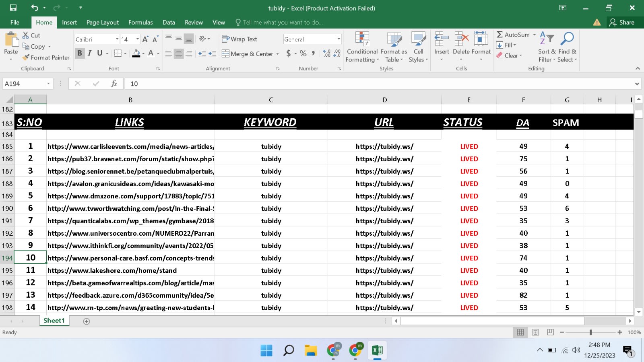
Task: Click the Tell me search box
Action: 279,23
